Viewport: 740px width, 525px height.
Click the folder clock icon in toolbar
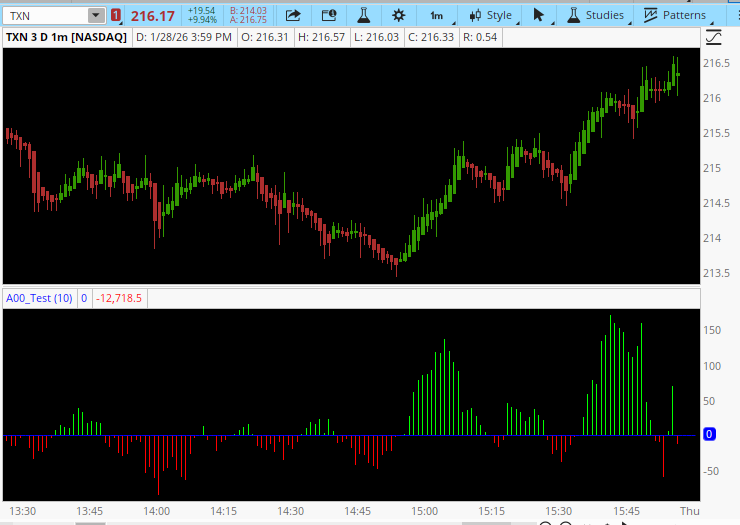click(x=327, y=15)
